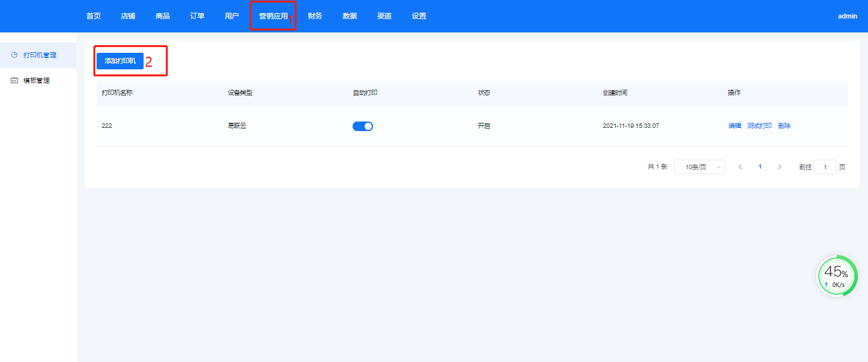This screenshot has width=868, height=362.
Task: Go to 首页 in navigation bar
Action: coord(93,16)
